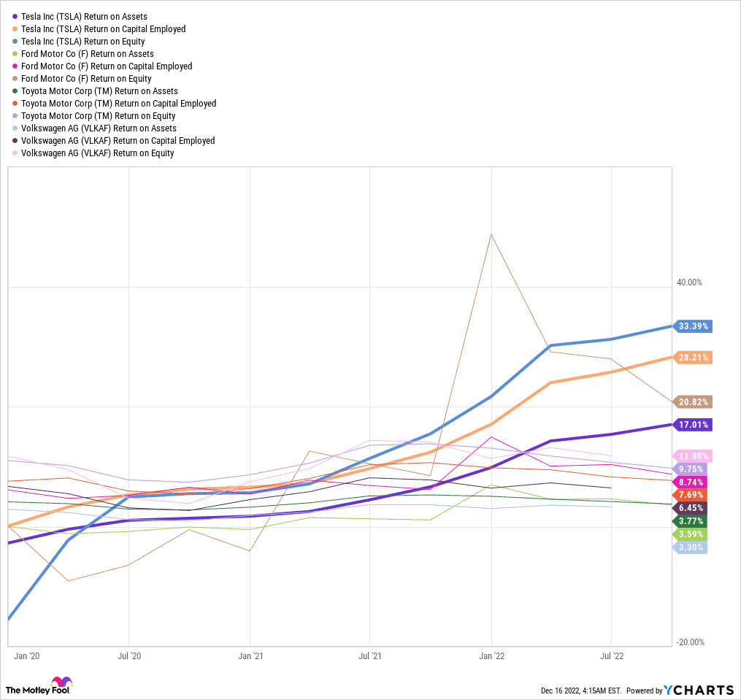The image size is (741, 700).
Task: Select Tesla Return on Capital Employed legend entry
Action: coord(103,29)
